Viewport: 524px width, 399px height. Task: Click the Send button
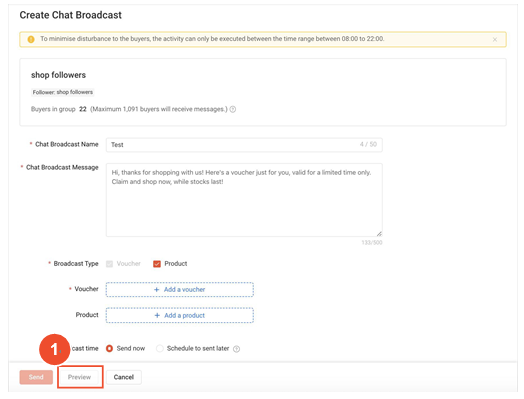36,377
